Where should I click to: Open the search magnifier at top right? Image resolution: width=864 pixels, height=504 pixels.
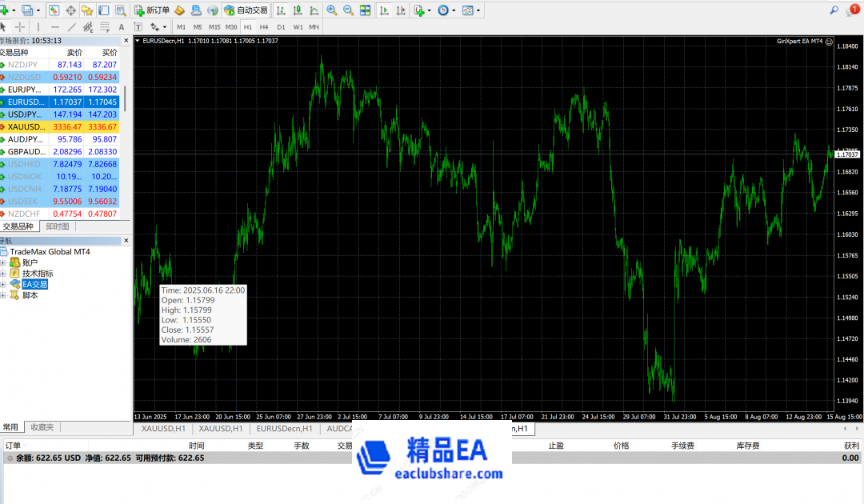pyautogui.click(x=834, y=10)
